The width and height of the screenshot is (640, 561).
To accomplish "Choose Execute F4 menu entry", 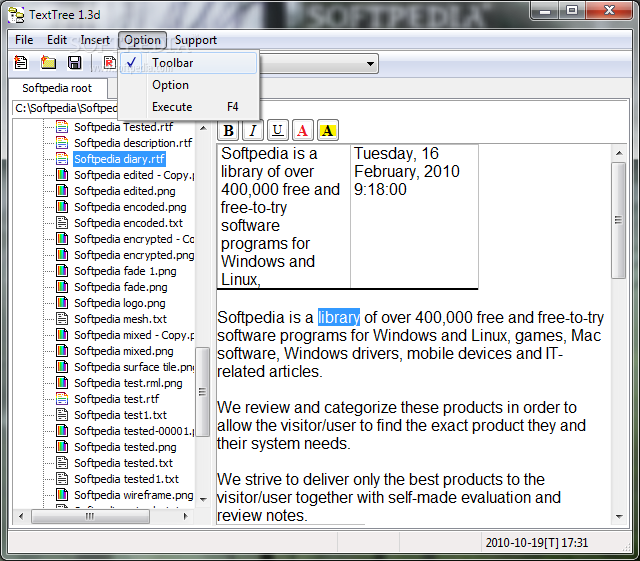I will [189, 107].
